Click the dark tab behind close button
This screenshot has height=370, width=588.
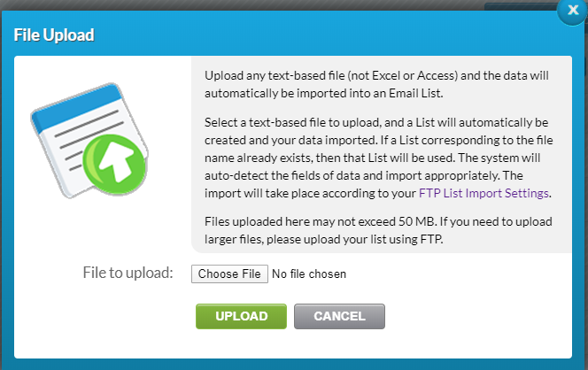pos(522,6)
